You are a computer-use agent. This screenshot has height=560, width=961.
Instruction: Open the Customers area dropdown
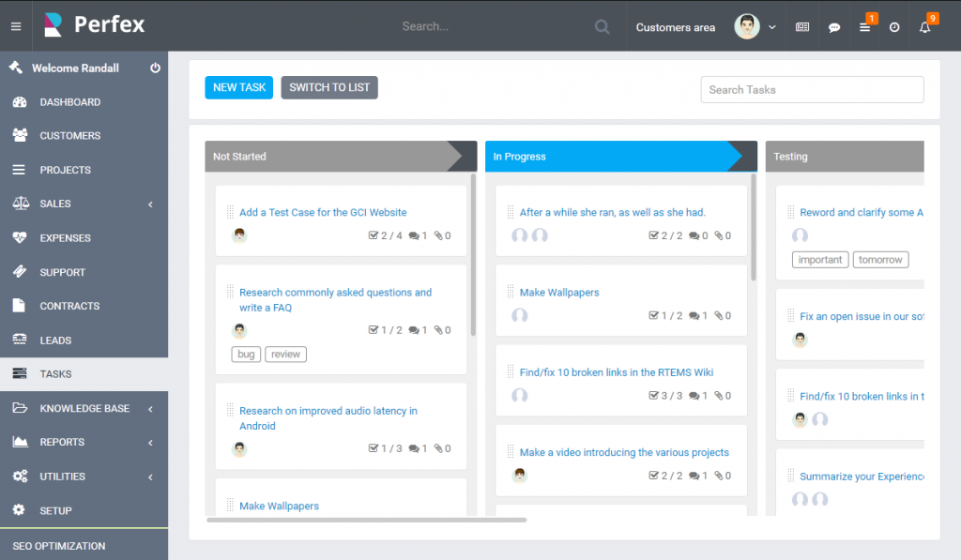click(x=675, y=27)
